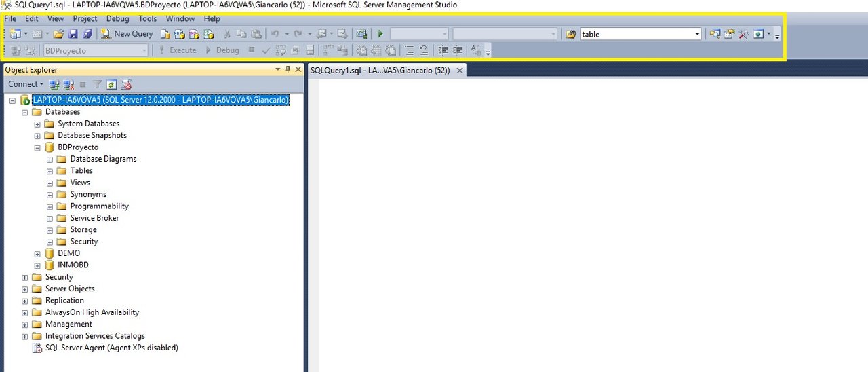This screenshot has height=372, width=868.
Task: Click the Find in Files binoculars icon
Action: (571, 34)
